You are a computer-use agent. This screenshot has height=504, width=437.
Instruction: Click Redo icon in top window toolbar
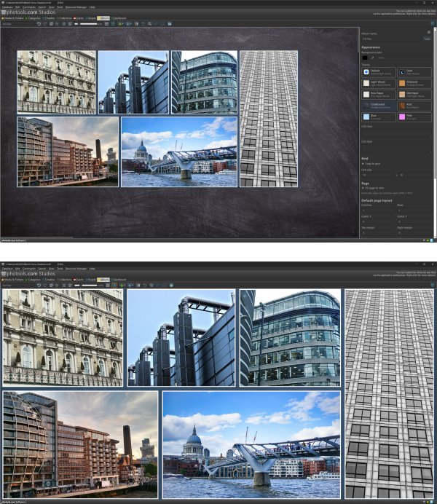45,24
